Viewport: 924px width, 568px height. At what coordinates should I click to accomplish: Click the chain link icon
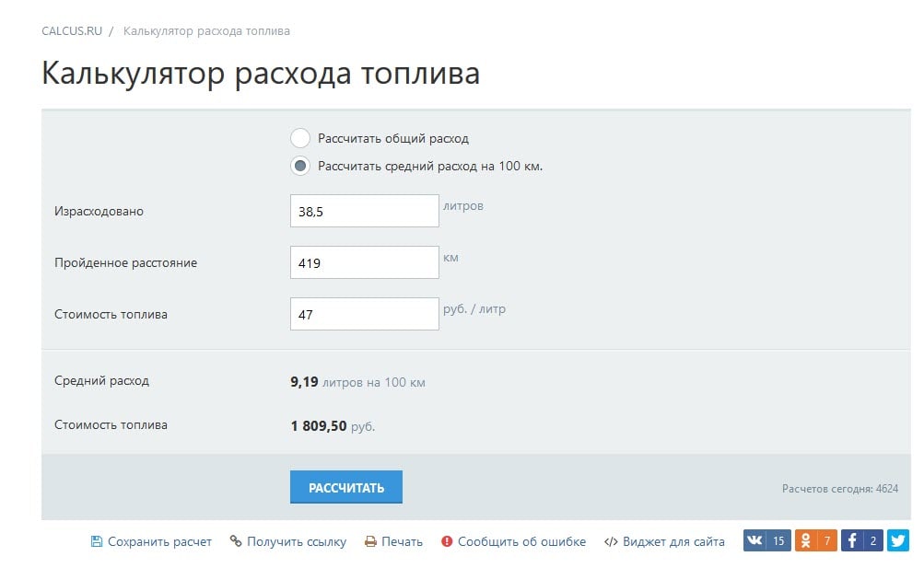click(235, 542)
